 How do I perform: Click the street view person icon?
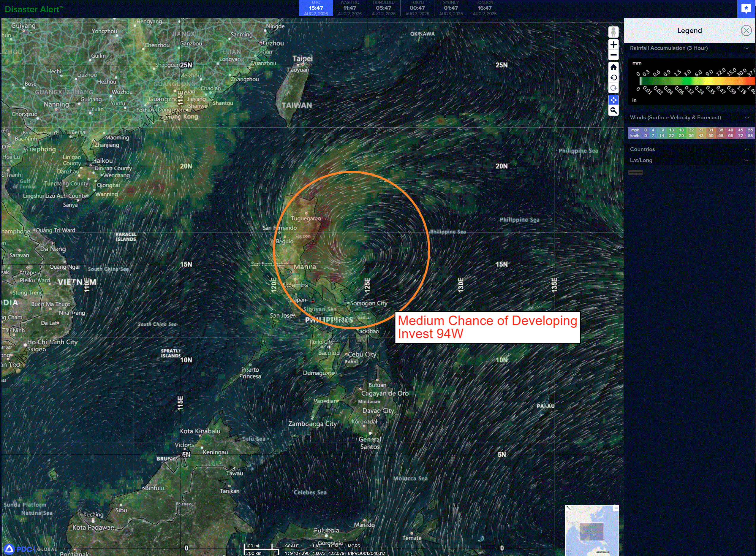point(613,32)
